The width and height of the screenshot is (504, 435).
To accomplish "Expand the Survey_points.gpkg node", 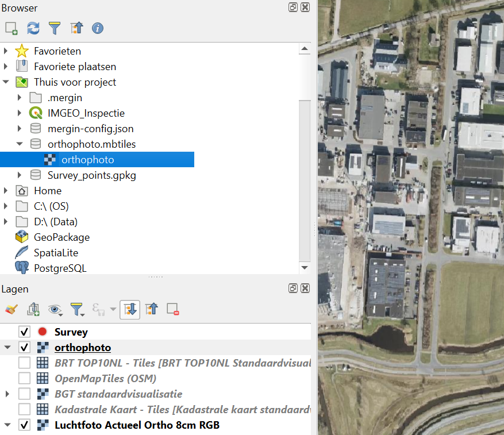I will (x=20, y=175).
